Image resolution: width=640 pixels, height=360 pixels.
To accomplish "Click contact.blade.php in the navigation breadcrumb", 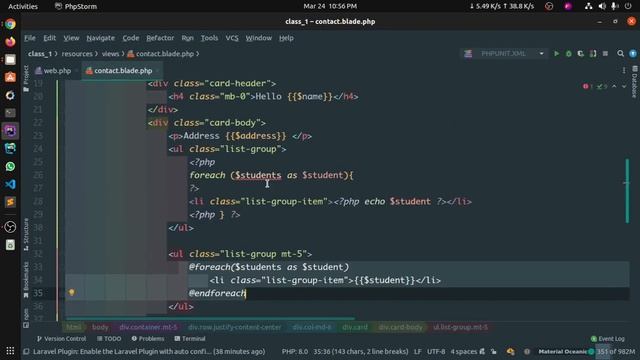I will [x=161, y=54].
